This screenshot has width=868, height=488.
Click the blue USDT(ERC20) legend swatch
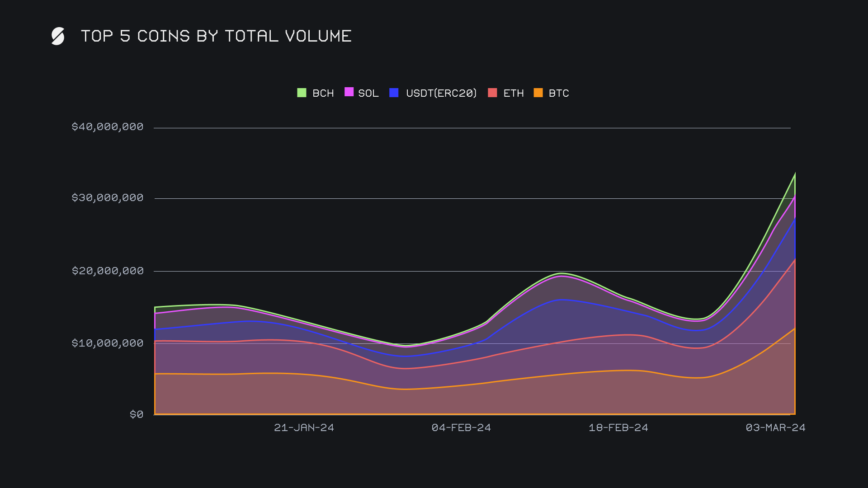[394, 93]
